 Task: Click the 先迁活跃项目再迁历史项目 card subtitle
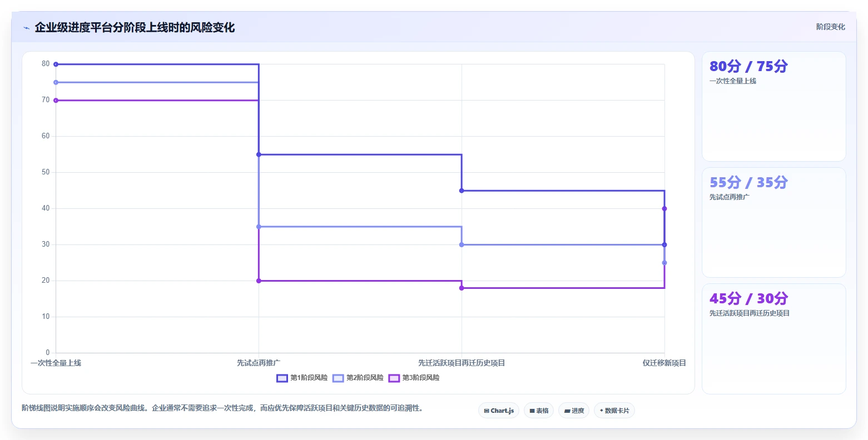point(750,313)
